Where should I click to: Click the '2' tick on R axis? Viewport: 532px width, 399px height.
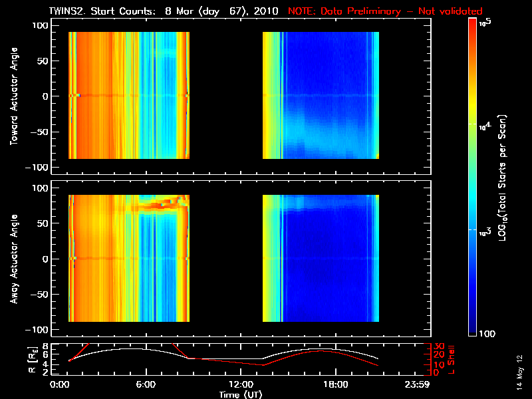(45, 372)
